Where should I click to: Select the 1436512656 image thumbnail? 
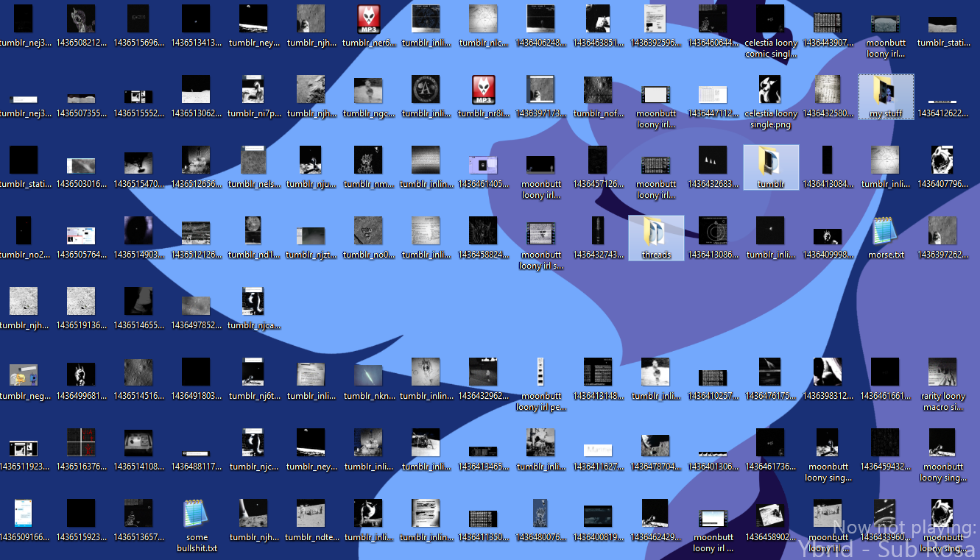point(197,160)
